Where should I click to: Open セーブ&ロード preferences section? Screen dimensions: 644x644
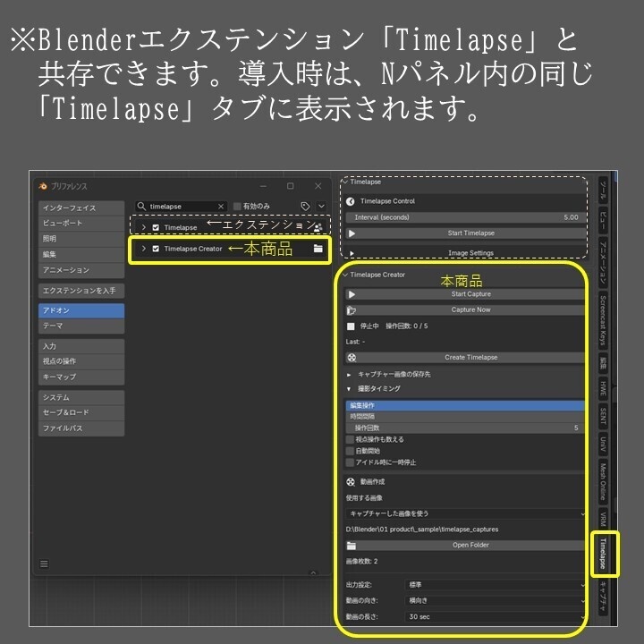tap(81, 412)
